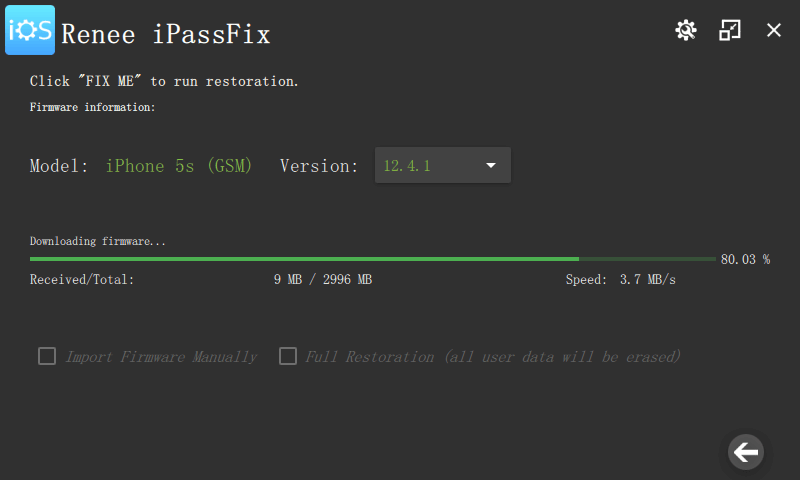Click the iPhone 5s (GSM) model text
This screenshot has height=480, width=800.
(x=179, y=166)
